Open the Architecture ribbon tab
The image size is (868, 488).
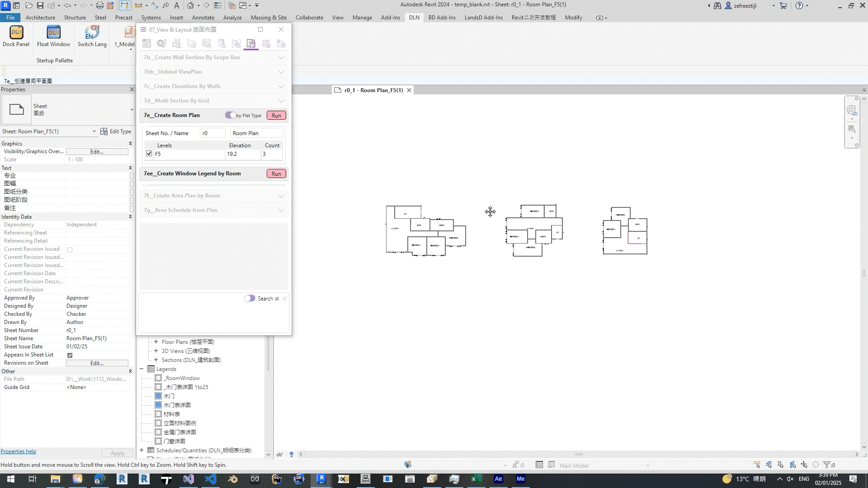point(40,18)
